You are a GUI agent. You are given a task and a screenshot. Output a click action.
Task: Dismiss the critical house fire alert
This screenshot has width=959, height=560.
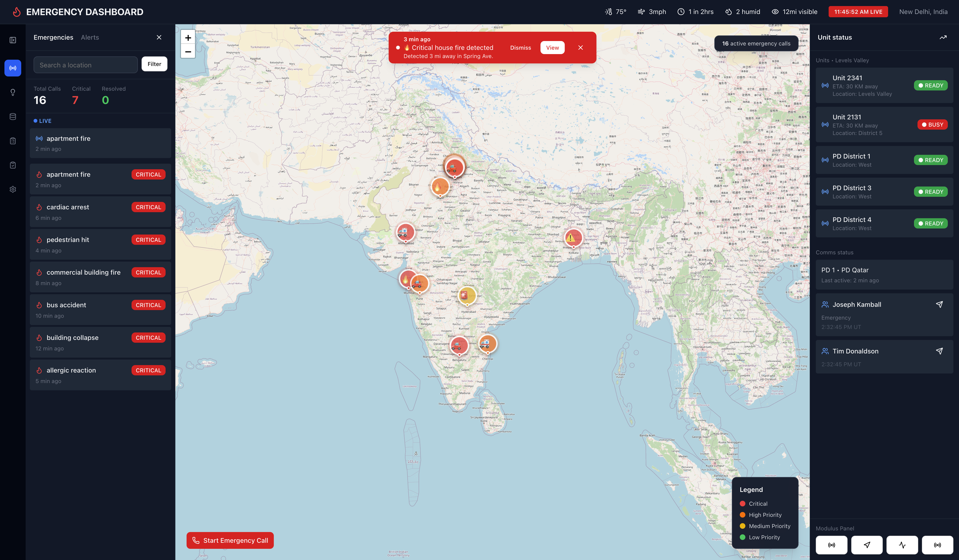(520, 48)
